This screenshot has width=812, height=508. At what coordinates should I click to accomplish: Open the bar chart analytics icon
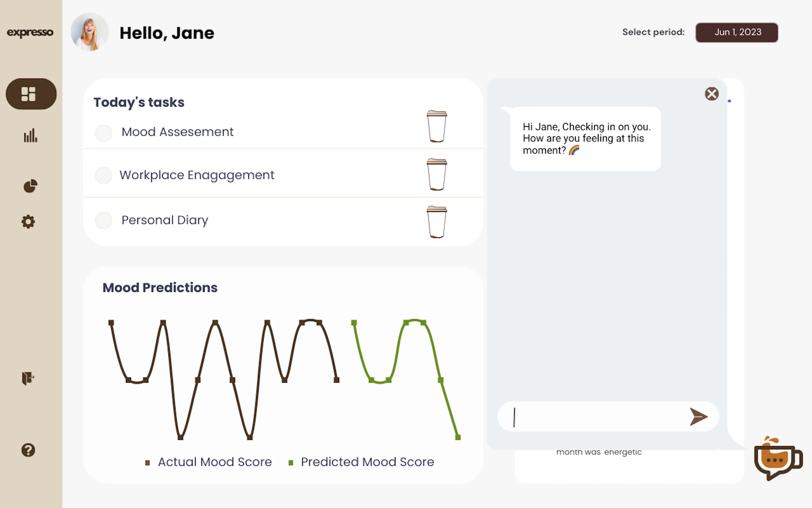point(30,136)
